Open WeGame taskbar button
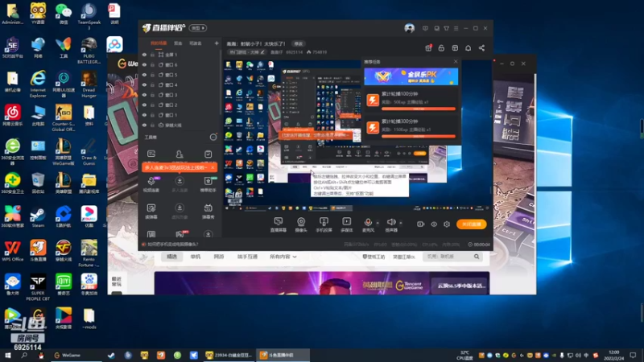Viewport: 644px width, 362px height. 76,356
